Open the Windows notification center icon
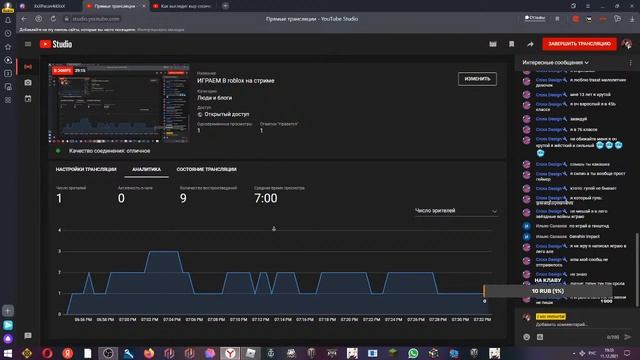Image resolution: width=640 pixels, height=360 pixels. click(x=627, y=353)
